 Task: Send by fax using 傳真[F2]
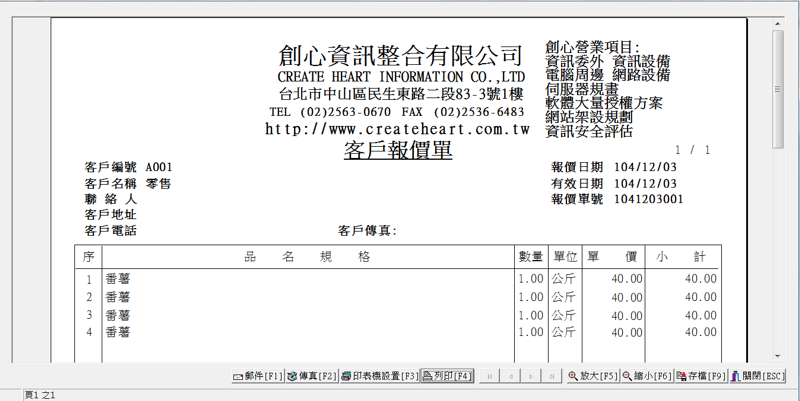click(x=312, y=376)
